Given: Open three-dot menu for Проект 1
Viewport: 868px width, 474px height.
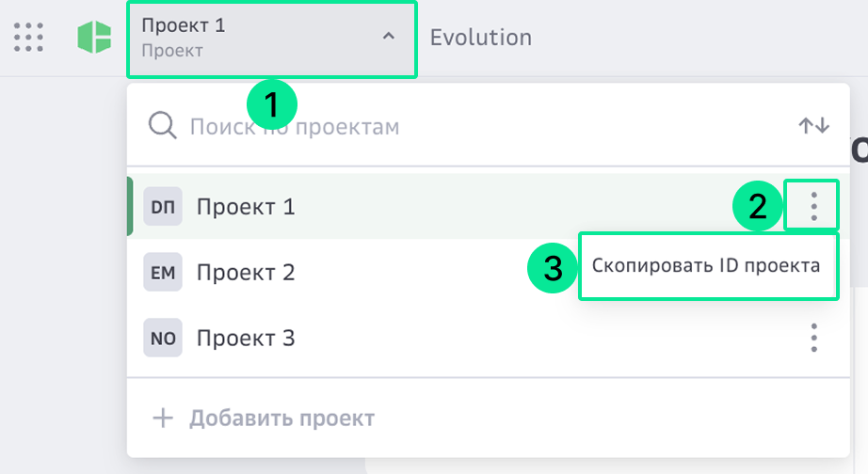Looking at the screenshot, I should [x=813, y=206].
